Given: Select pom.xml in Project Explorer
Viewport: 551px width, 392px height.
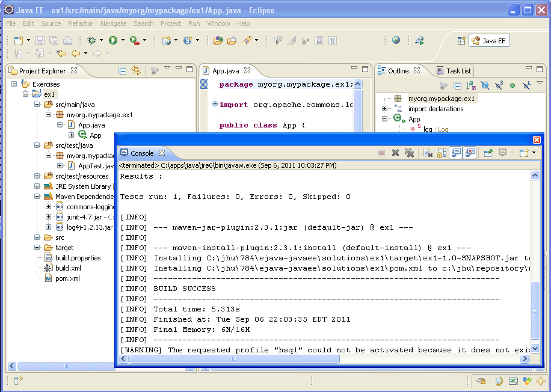Looking at the screenshot, I should coord(67,278).
